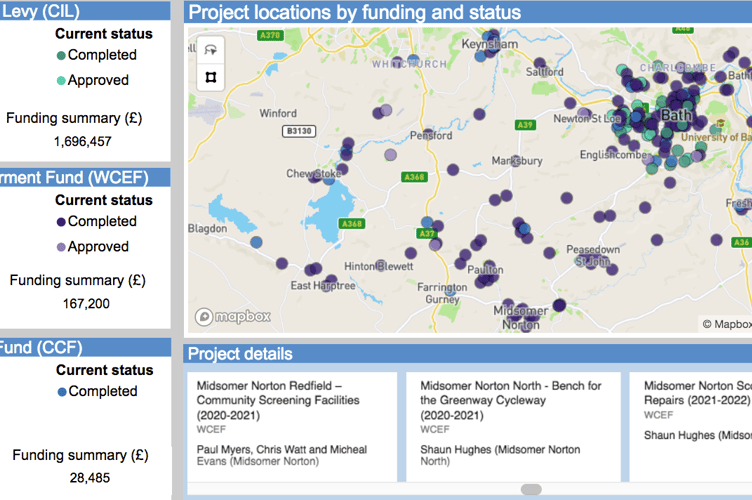This screenshot has width=752, height=500.
Task: Click the Marksbury place label on map
Action: [x=517, y=161]
